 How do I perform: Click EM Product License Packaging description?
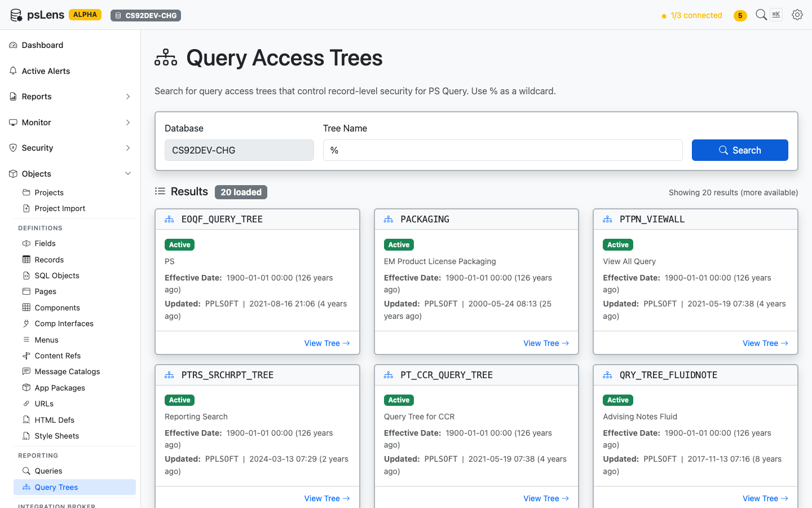click(440, 261)
